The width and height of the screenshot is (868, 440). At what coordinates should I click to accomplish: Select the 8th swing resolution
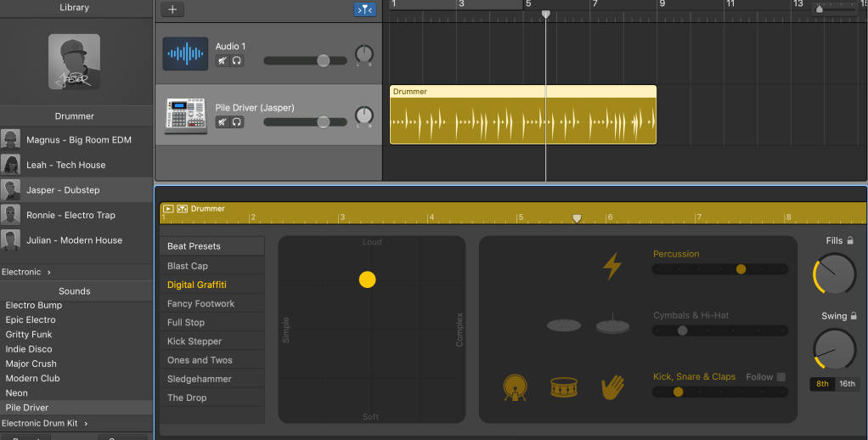click(822, 384)
